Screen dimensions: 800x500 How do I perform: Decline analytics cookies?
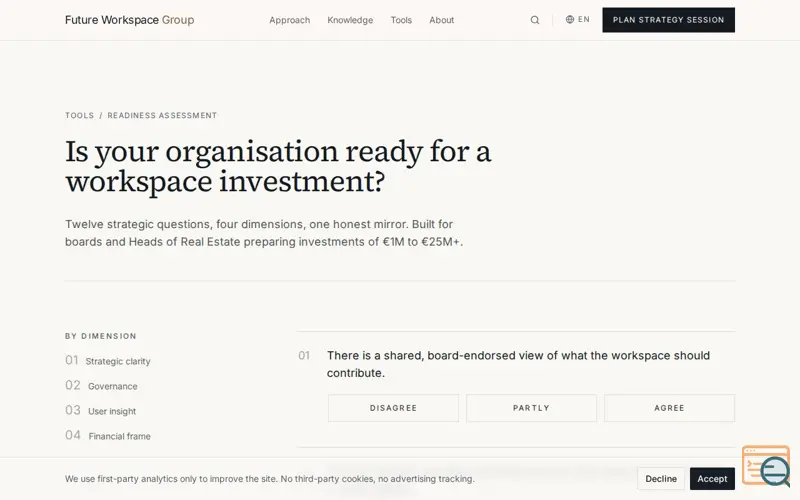(x=661, y=479)
